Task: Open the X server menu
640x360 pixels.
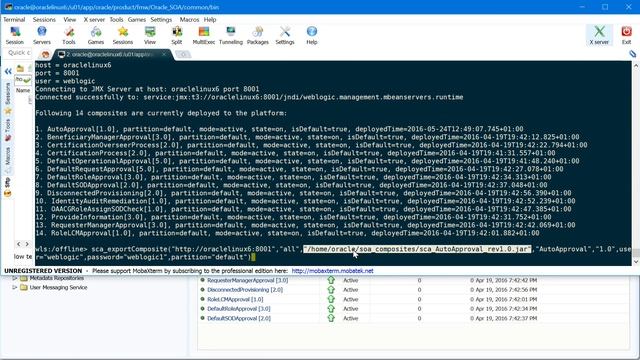Action: (x=94, y=20)
